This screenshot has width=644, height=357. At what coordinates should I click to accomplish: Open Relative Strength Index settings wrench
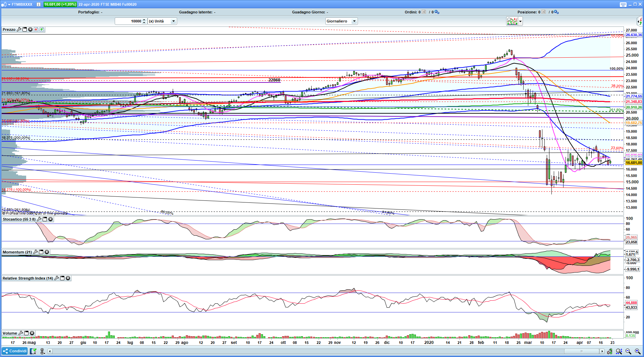tap(57, 278)
